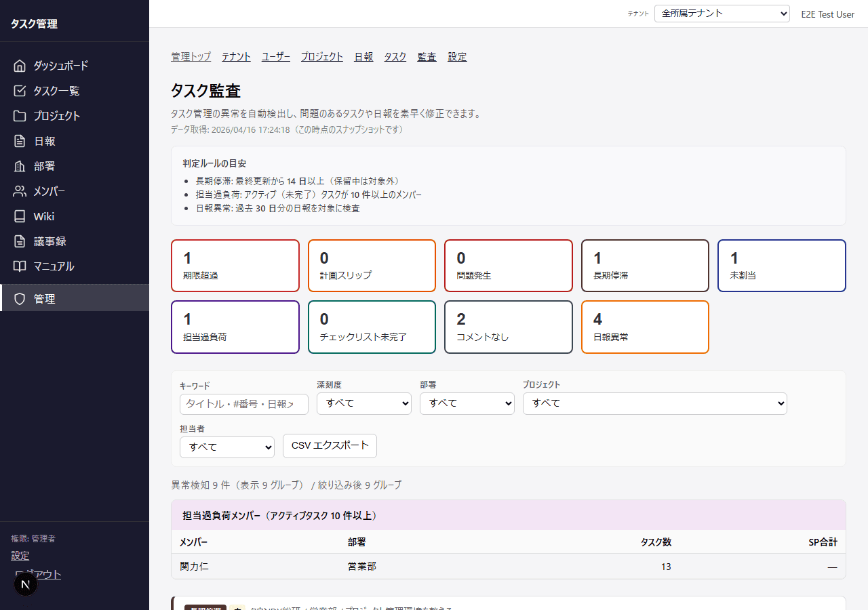This screenshot has width=868, height=610.
Task: Click the ログアウト link
Action: (x=38, y=574)
